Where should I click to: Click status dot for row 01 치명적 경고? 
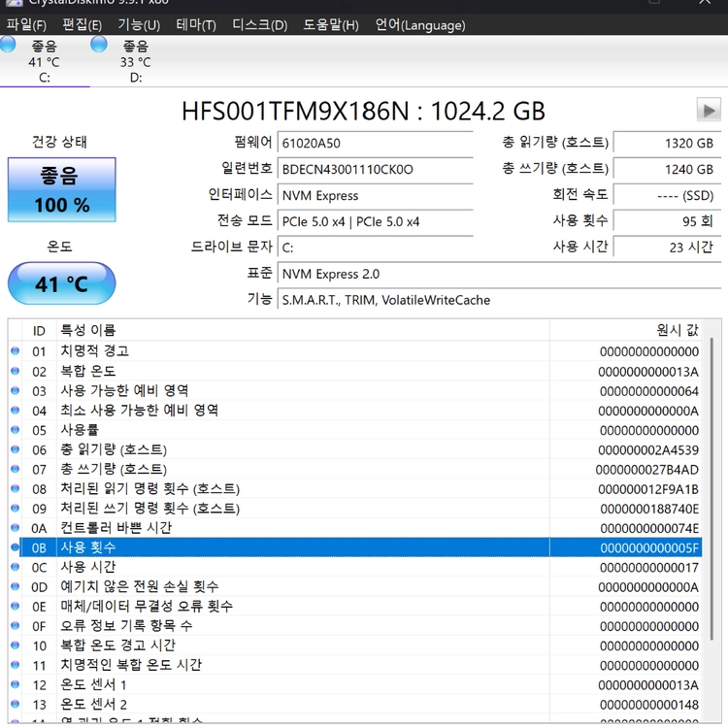[x=15, y=351]
